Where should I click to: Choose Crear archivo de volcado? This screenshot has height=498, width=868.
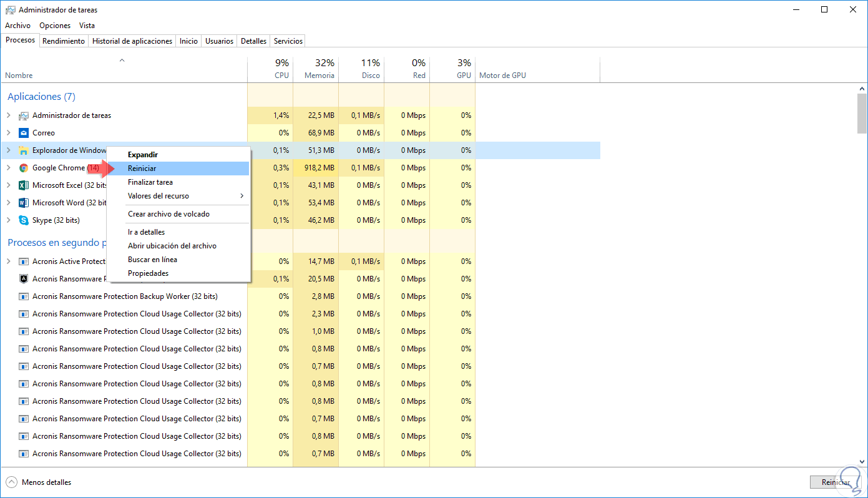178,214
